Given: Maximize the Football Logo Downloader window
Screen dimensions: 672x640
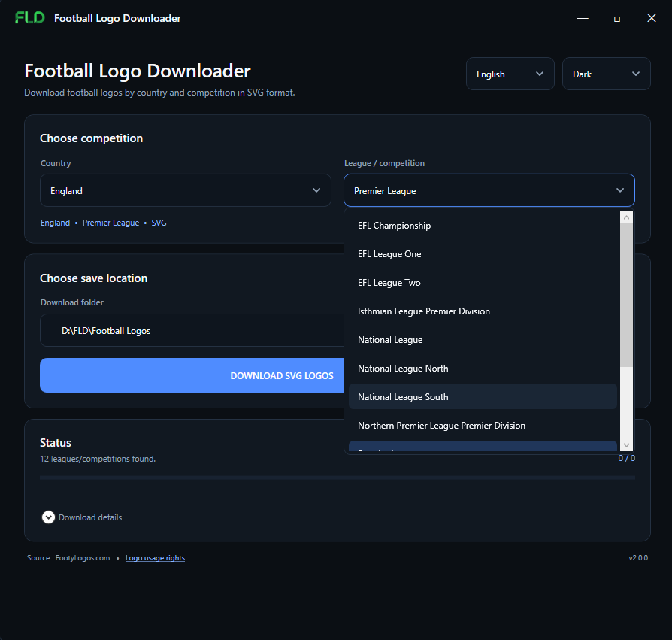Looking at the screenshot, I should click(x=617, y=19).
